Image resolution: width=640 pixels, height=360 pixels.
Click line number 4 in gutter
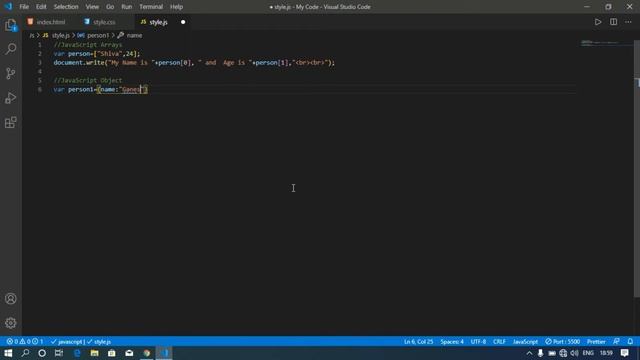[40, 71]
